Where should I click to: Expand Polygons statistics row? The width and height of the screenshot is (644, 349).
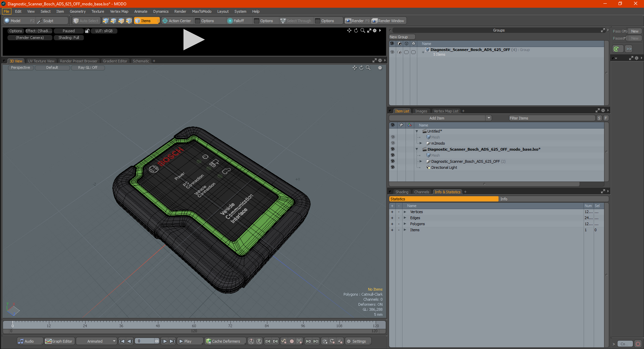point(405,224)
